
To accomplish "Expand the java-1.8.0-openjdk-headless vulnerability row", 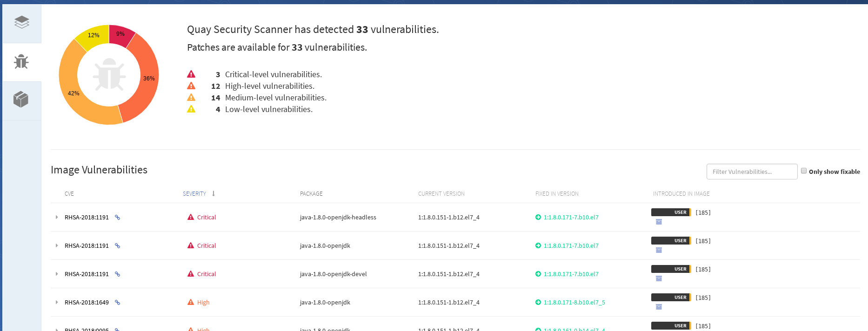I will click(x=57, y=217).
